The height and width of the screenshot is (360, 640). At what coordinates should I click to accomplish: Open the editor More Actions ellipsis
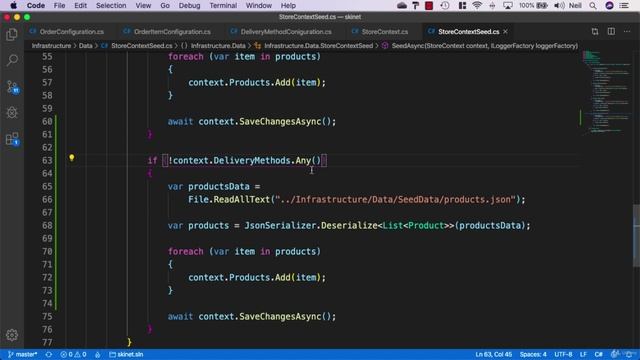tap(627, 31)
